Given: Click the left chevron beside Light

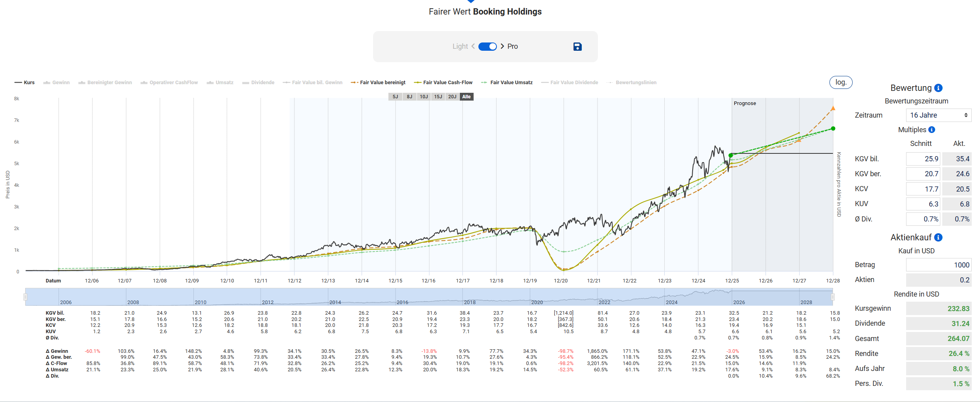Looking at the screenshot, I should tap(473, 46).
